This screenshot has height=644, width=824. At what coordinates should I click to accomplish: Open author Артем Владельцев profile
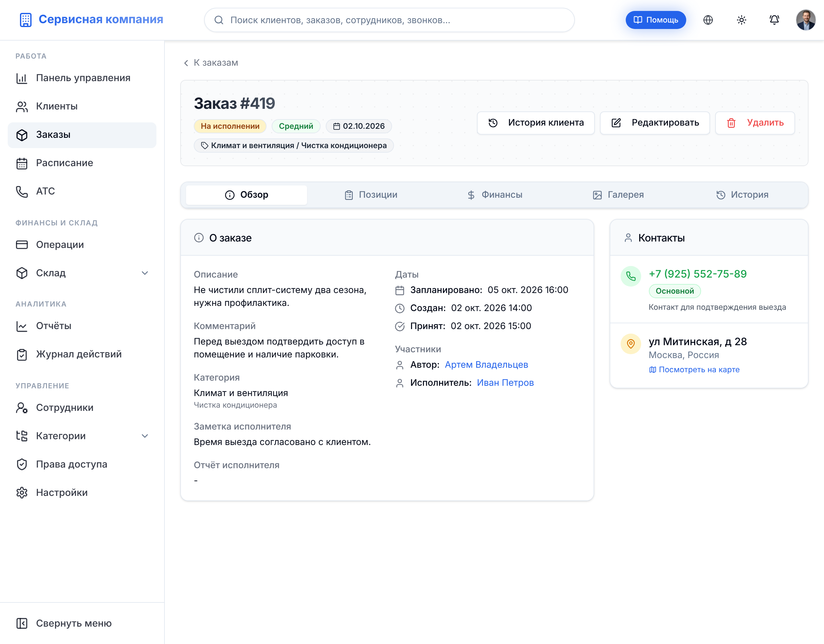486,365
